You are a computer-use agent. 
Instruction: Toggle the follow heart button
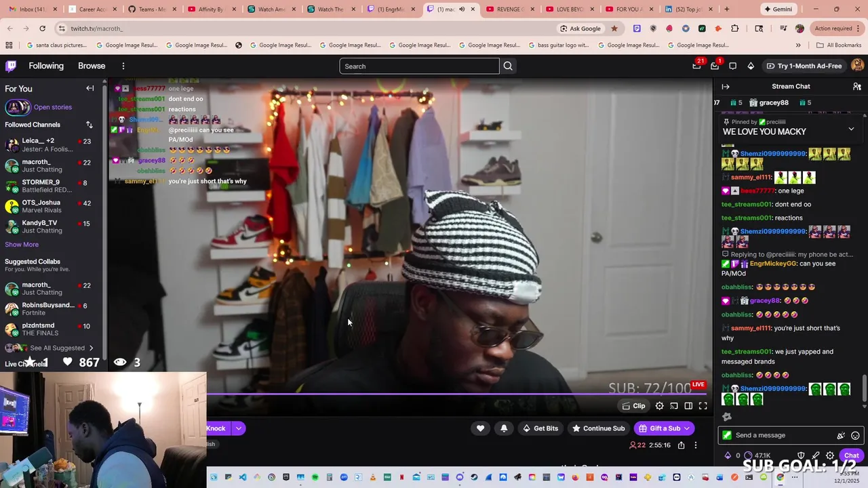point(480,428)
